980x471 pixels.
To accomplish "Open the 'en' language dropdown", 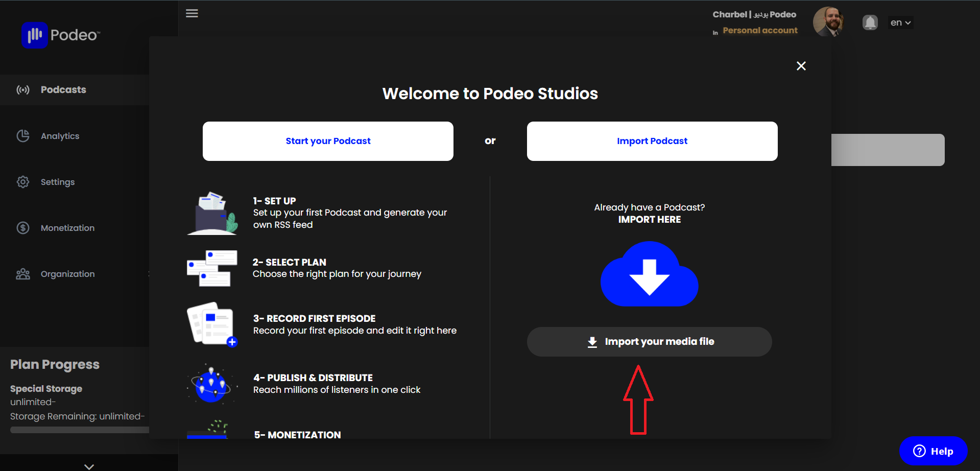I will click(900, 22).
